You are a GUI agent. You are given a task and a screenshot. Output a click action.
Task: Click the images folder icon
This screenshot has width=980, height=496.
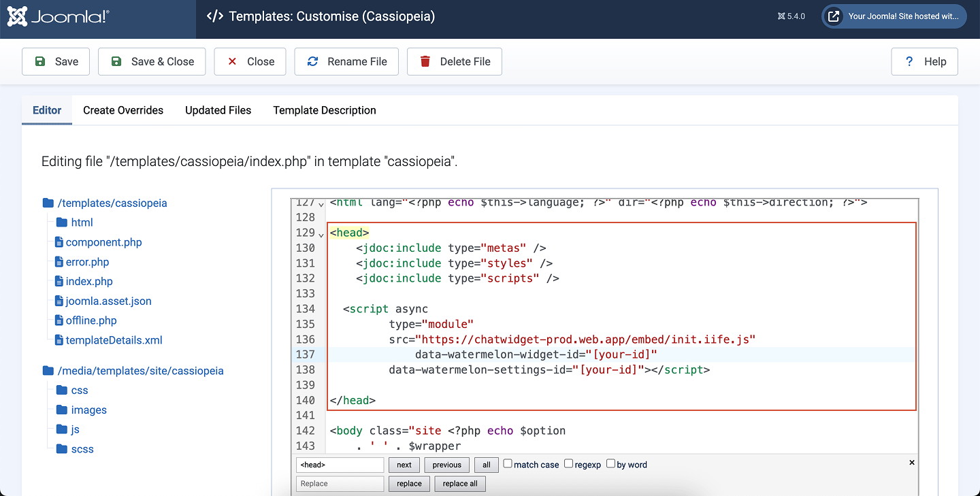pyautogui.click(x=61, y=410)
